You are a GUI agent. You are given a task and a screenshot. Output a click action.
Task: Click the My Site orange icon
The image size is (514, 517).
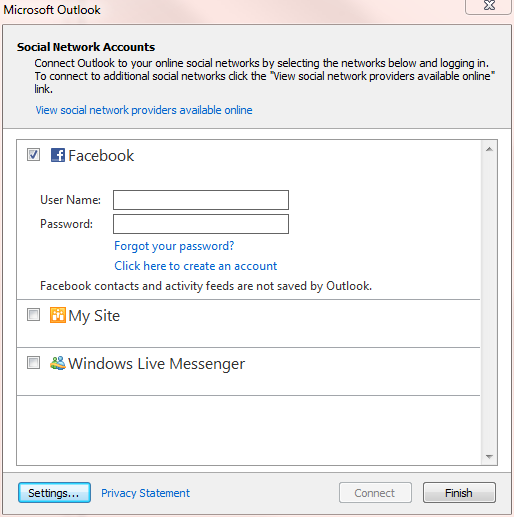click(58, 315)
